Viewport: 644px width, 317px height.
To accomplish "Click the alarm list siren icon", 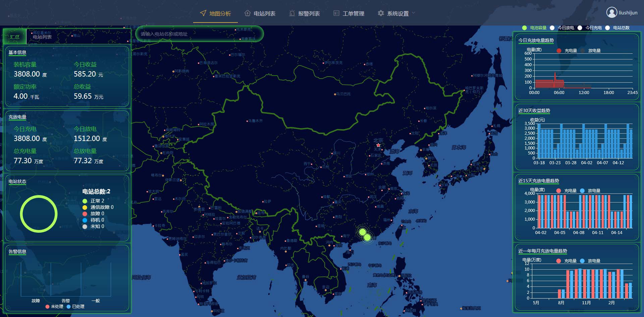I will [x=292, y=13].
